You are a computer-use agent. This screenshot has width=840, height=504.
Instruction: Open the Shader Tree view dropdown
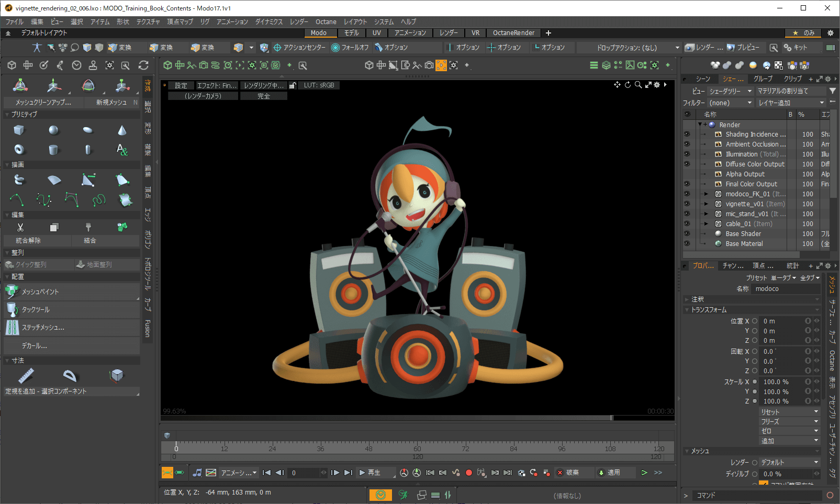pos(730,91)
